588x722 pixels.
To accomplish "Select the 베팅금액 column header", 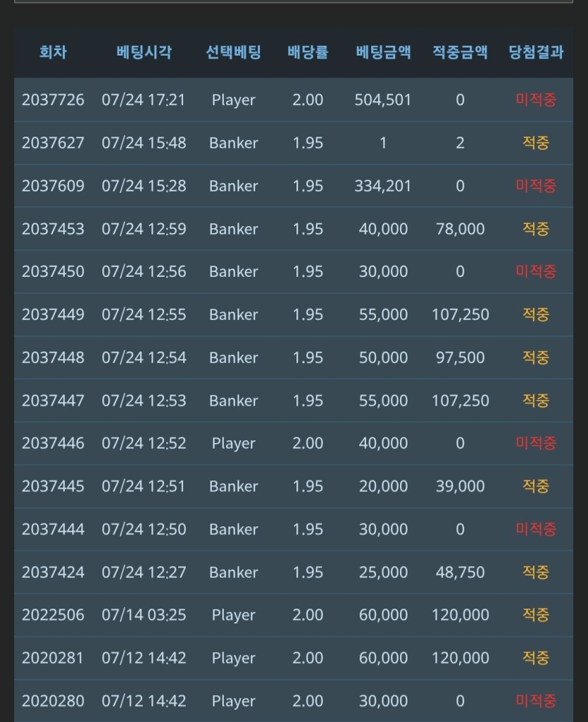I will [383, 52].
